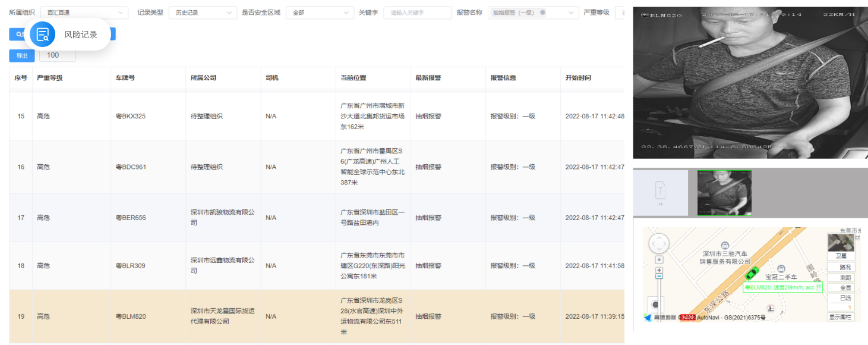This screenshot has width=868, height=345.
Task: Click the 导出 export button
Action: click(x=22, y=55)
